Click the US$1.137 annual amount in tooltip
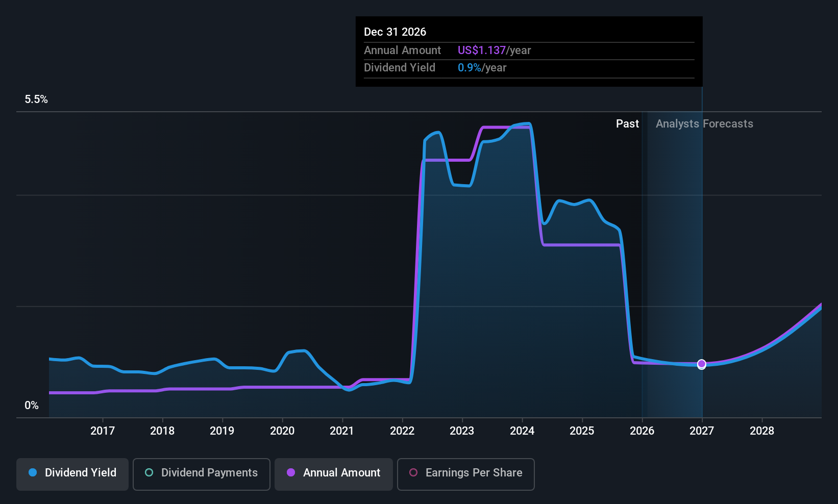The width and height of the screenshot is (838, 504). [481, 51]
